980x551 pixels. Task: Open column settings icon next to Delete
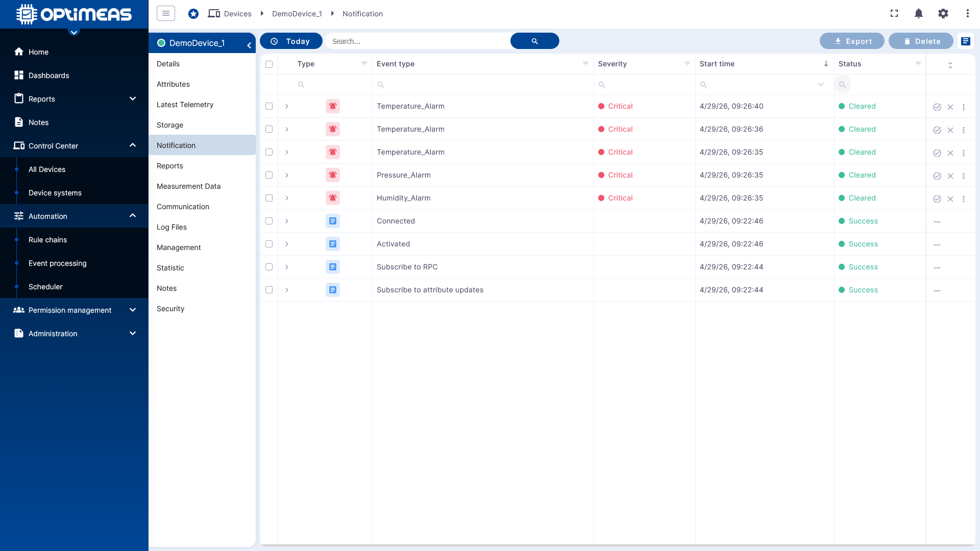tap(966, 41)
